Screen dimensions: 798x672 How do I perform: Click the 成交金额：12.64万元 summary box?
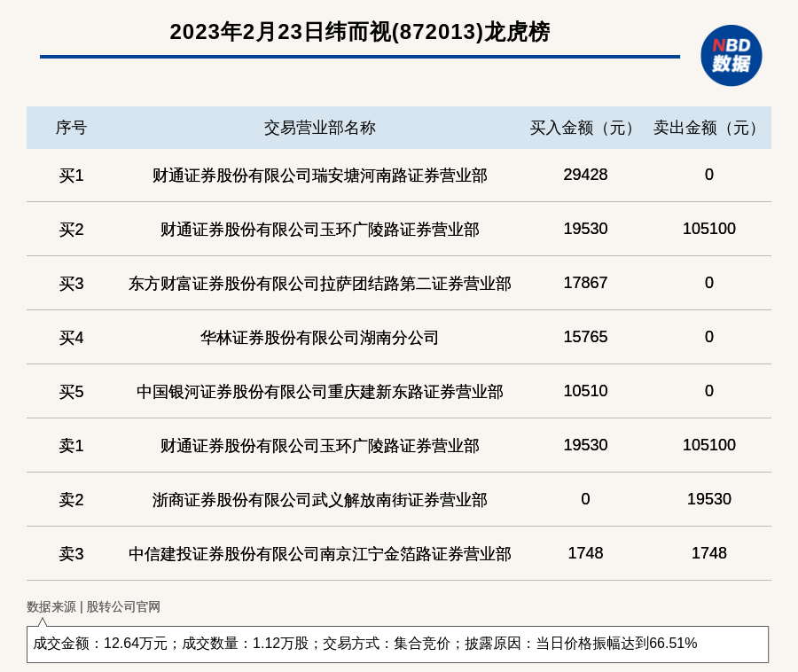pyautogui.click(x=397, y=644)
